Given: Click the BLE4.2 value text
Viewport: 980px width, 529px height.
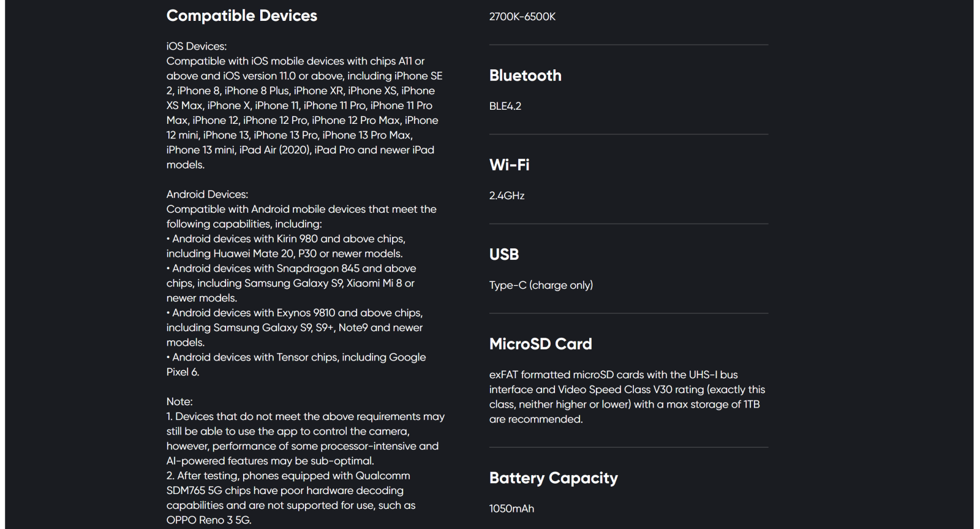Looking at the screenshot, I should click(505, 106).
